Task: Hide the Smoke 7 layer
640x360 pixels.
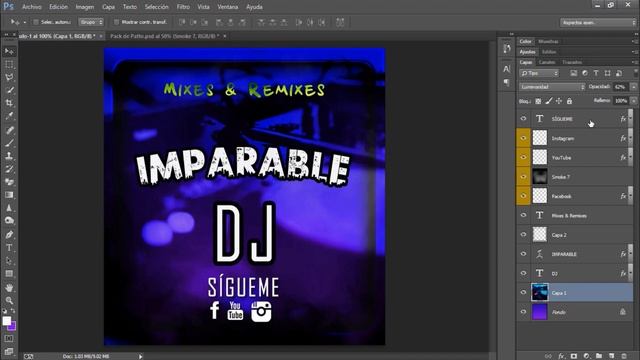Action: pyautogui.click(x=523, y=177)
